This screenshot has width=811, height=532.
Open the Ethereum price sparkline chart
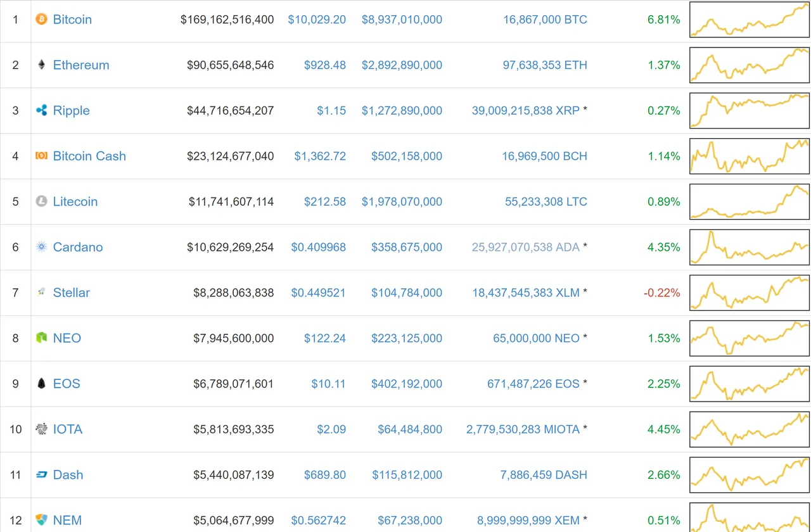point(750,65)
